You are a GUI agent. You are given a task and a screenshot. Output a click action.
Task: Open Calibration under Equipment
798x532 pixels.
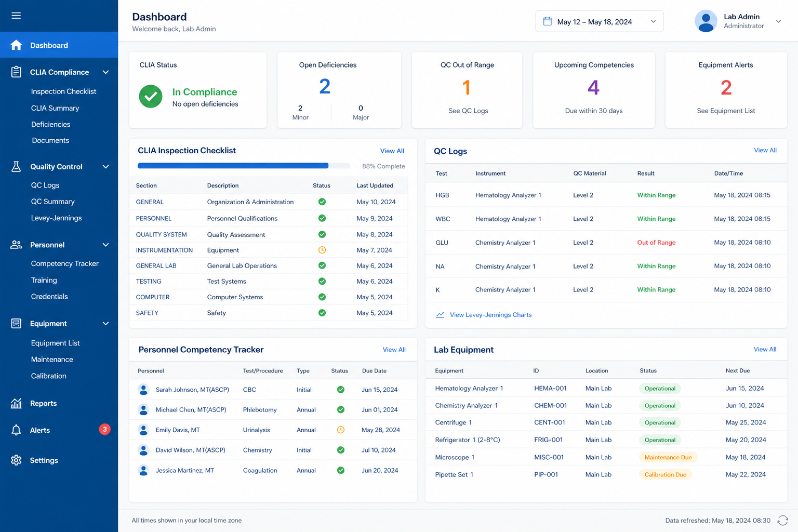[x=48, y=376]
